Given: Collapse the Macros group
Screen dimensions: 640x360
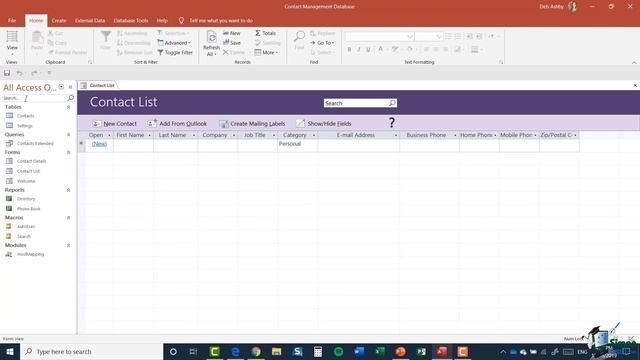Looking at the screenshot, I should 69,218.
